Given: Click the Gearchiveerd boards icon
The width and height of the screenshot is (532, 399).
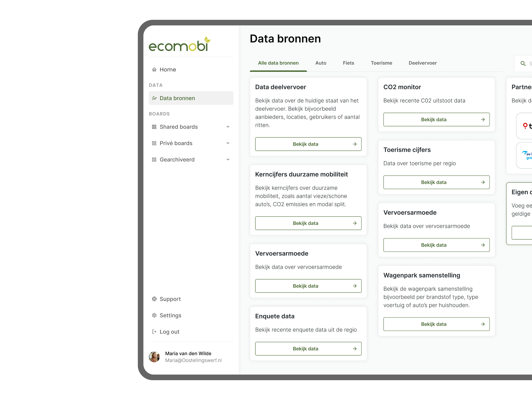Looking at the screenshot, I should click(154, 159).
